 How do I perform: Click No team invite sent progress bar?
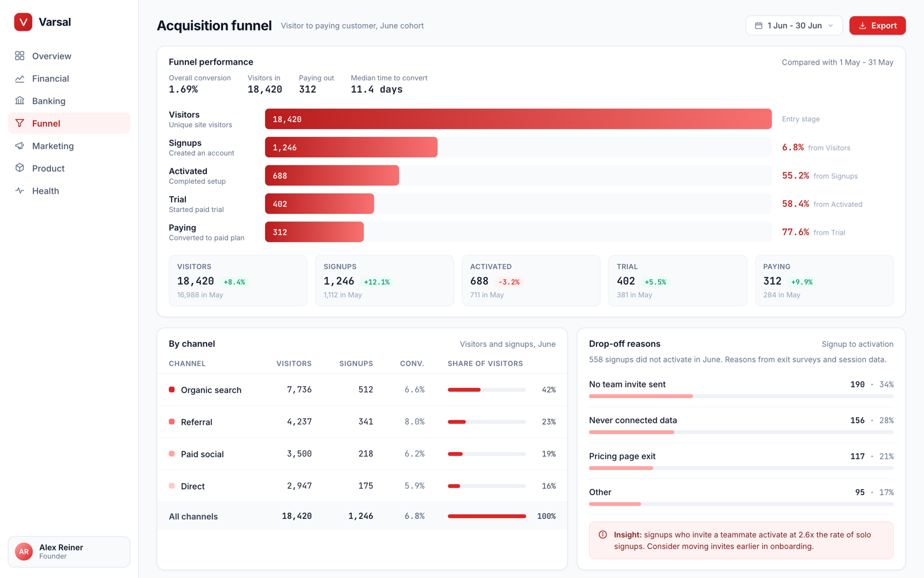coord(741,397)
